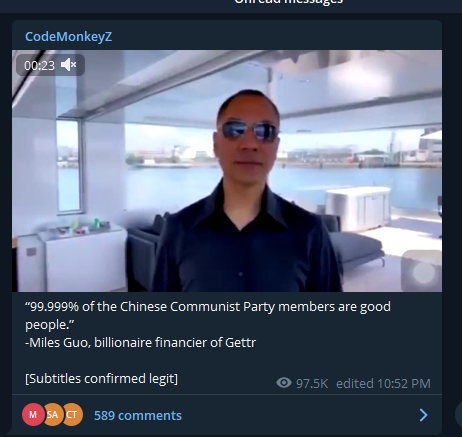This screenshot has width=462, height=437.
Task: Play the video of man in sunglasses
Action: (227, 171)
